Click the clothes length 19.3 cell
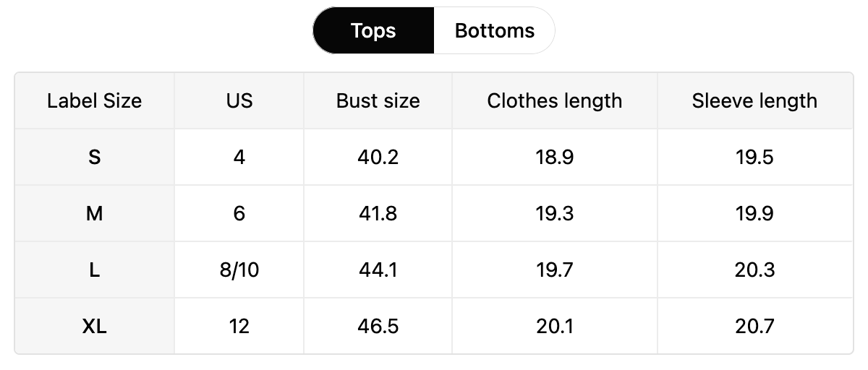The image size is (868, 370). coord(555,213)
